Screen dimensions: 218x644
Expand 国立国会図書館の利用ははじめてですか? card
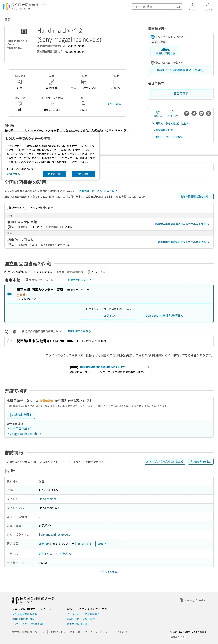(109, 370)
